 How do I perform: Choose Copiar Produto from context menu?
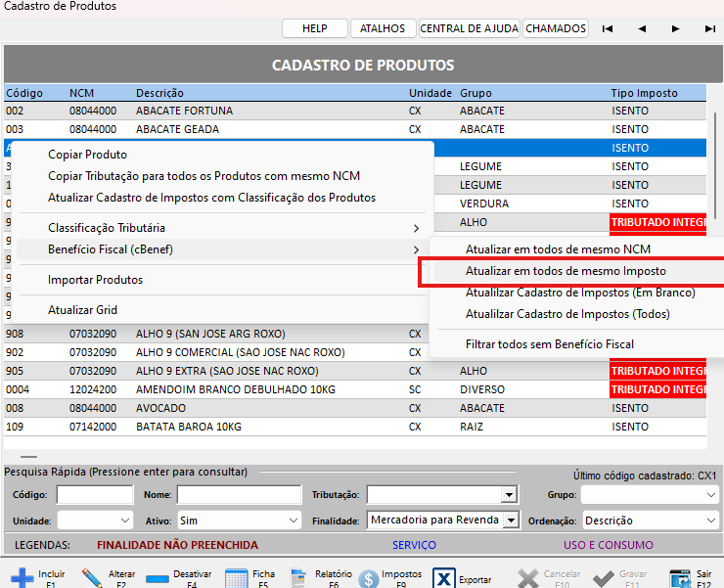pos(87,155)
